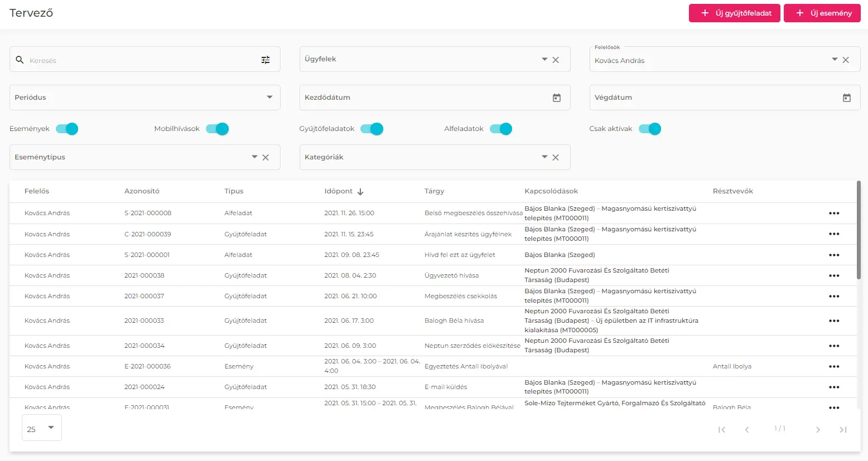
Task: Go to next page of results
Action: coord(818,430)
